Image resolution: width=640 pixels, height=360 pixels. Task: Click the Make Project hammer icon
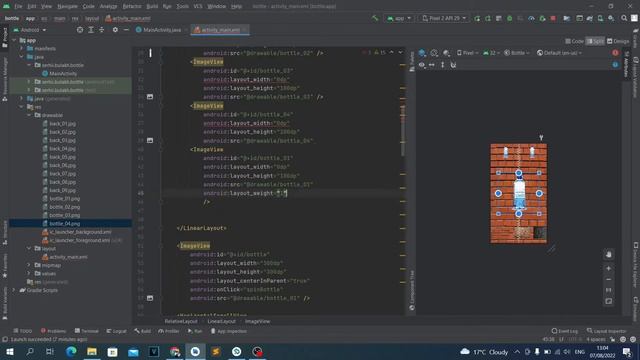pos(375,18)
